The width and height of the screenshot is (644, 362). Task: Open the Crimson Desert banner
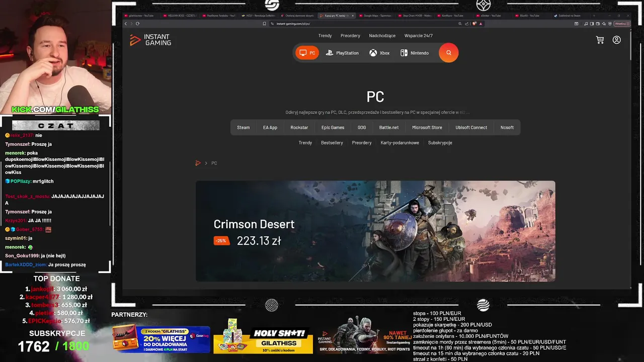[x=375, y=231]
